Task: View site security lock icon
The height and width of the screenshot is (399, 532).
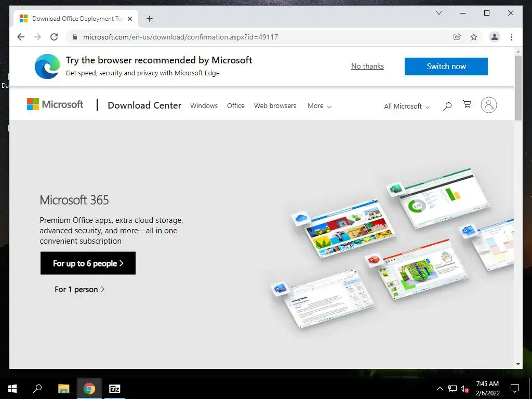Action: pyautogui.click(x=75, y=37)
